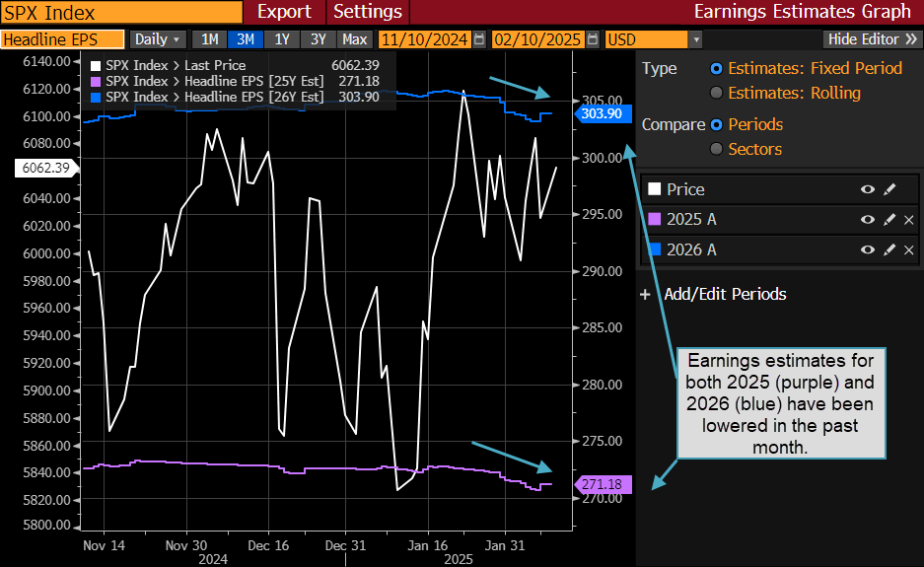924x567 pixels.
Task: Click the Hide Editor button
Action: pyautogui.click(x=872, y=39)
